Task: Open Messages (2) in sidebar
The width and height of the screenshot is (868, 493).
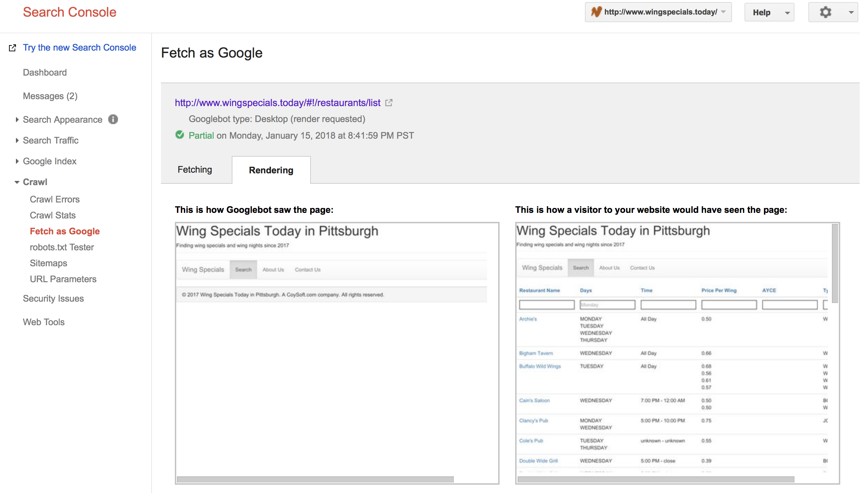Action: (x=50, y=96)
